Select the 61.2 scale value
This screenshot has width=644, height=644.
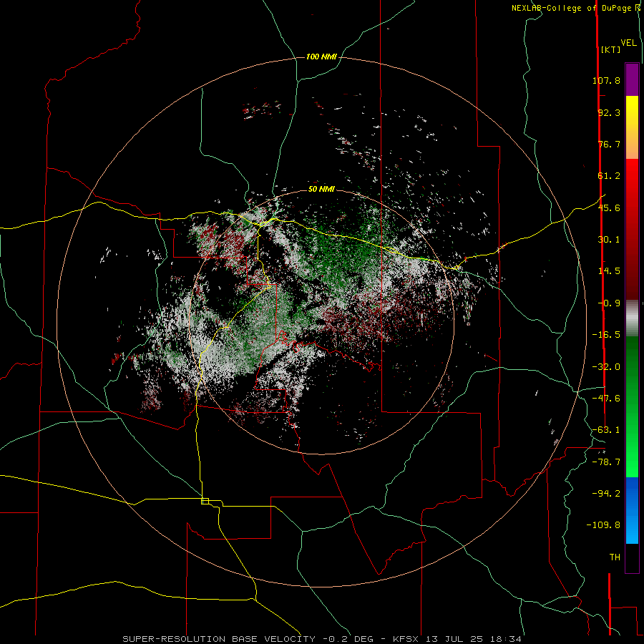pos(609,176)
